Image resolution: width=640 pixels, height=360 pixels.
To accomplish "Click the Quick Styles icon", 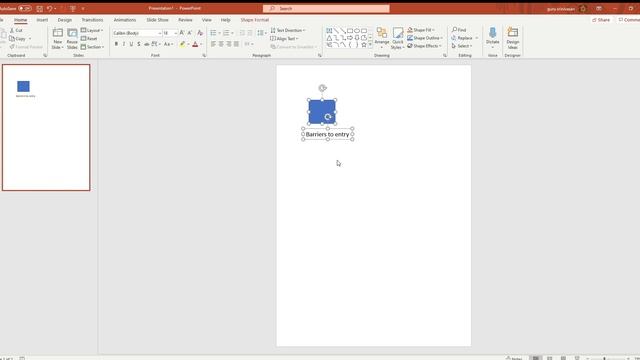I will click(398, 33).
